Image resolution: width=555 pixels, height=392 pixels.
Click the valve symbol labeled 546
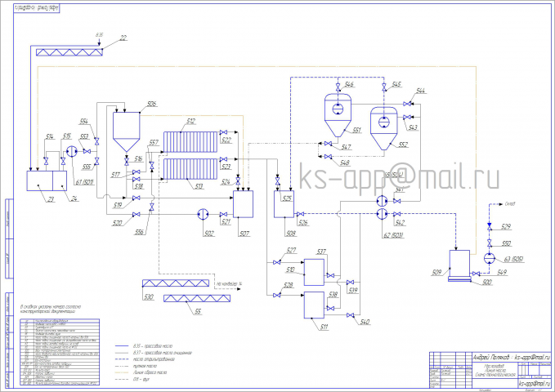338,87
